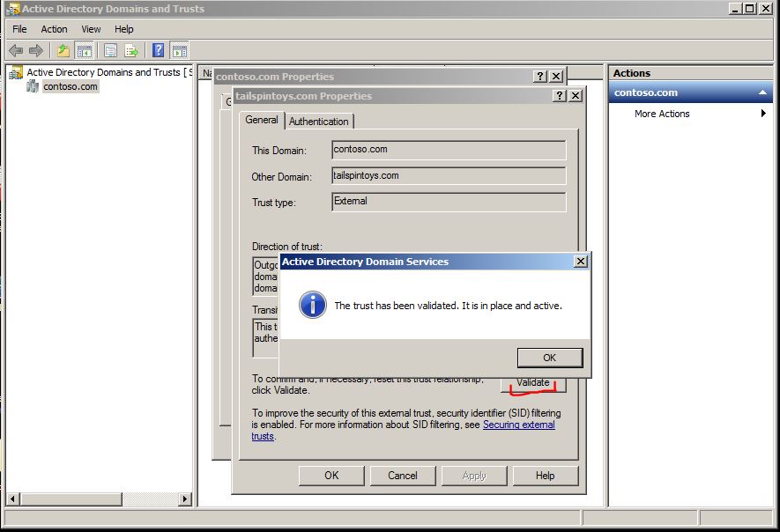780x532 pixels.
Task: Close the tailspintoys.com Properties dialog
Action: [x=576, y=95]
